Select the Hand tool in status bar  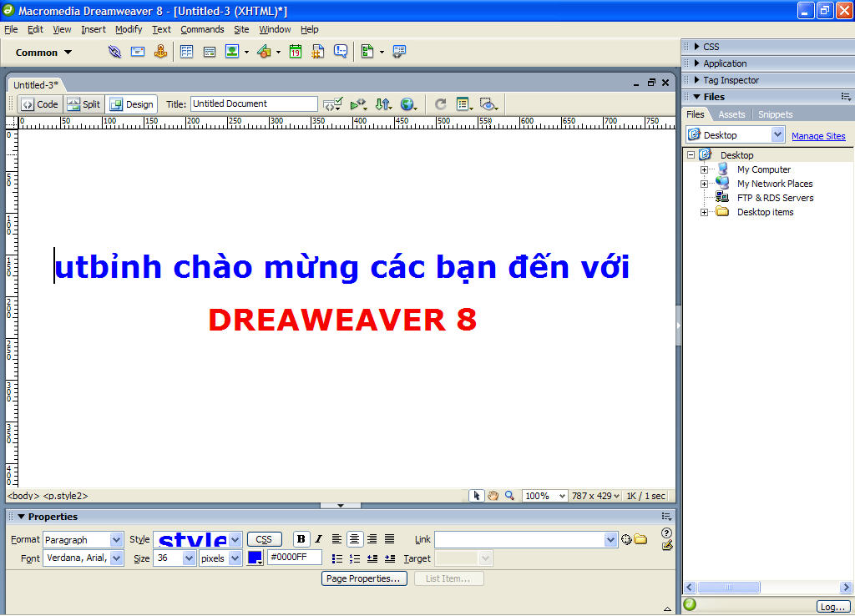tap(493, 496)
